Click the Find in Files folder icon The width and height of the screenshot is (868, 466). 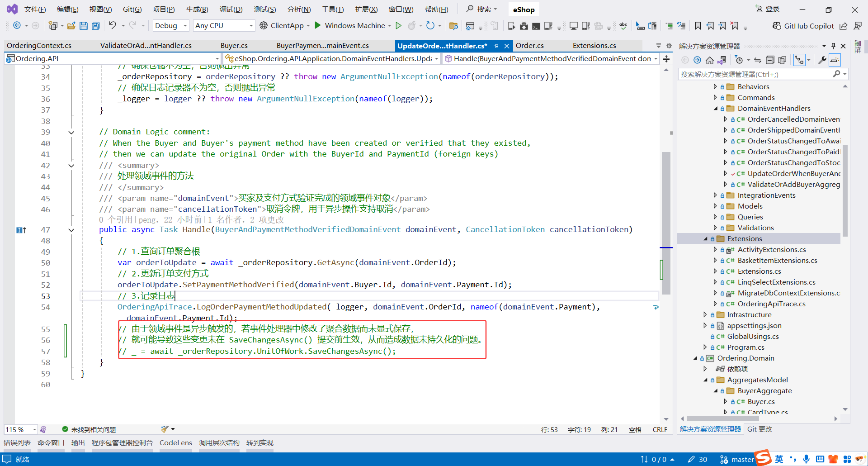pyautogui.click(x=453, y=26)
